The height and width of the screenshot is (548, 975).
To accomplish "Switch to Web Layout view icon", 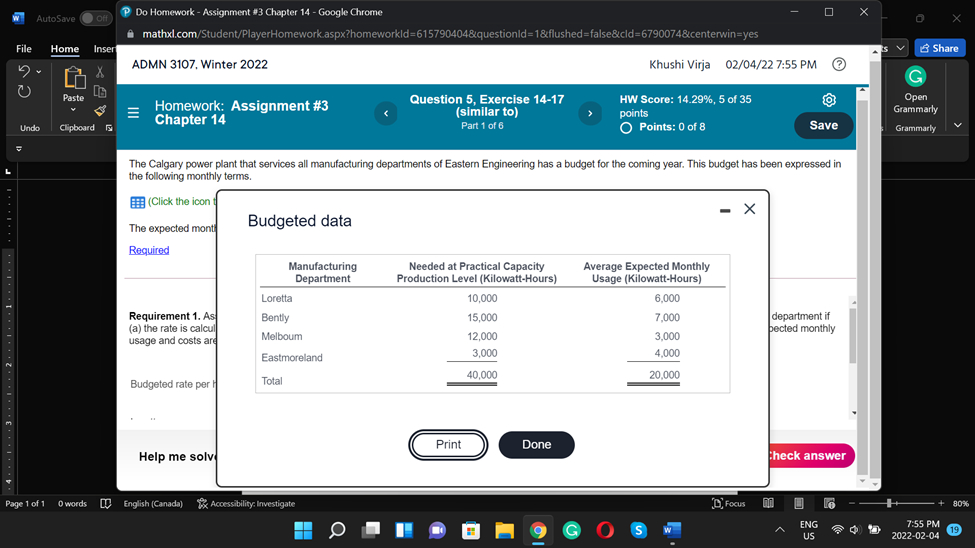I will coord(829,503).
